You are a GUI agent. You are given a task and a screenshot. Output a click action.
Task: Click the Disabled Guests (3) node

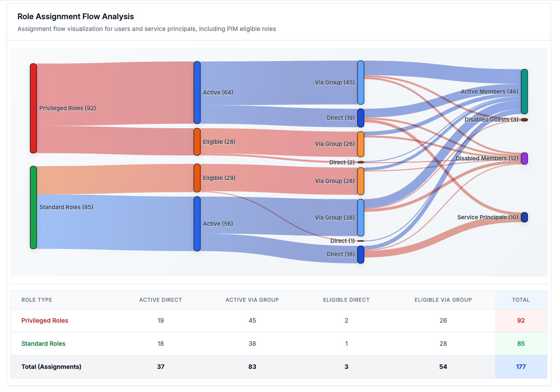coord(524,119)
